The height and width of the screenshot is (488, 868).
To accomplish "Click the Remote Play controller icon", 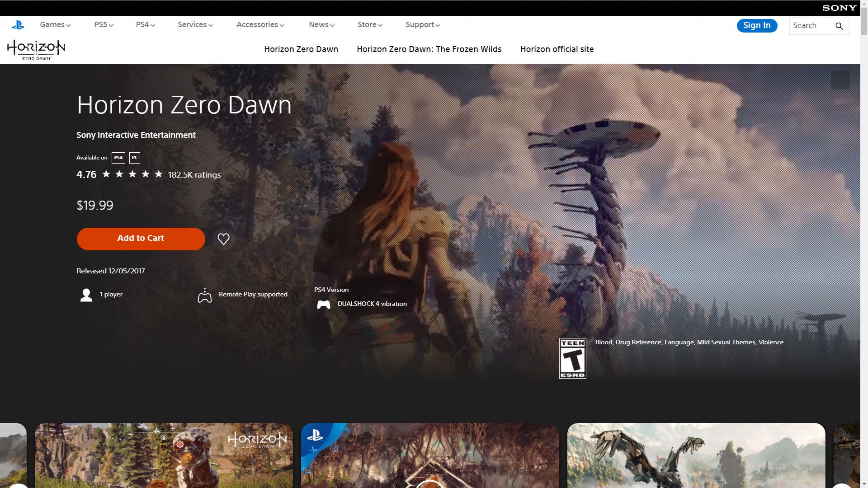I will (x=205, y=296).
